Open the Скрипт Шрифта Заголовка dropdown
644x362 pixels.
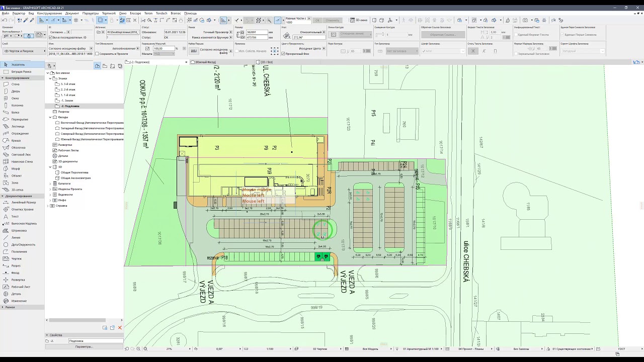[x=583, y=51]
